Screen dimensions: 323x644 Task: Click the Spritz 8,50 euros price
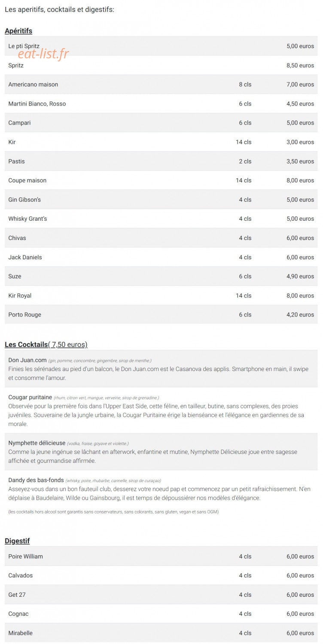click(300, 65)
